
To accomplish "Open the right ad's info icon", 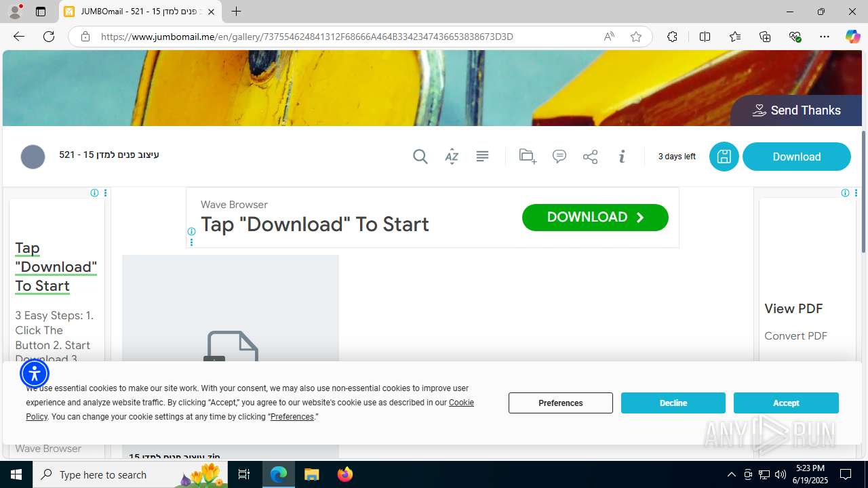I will click(x=845, y=193).
